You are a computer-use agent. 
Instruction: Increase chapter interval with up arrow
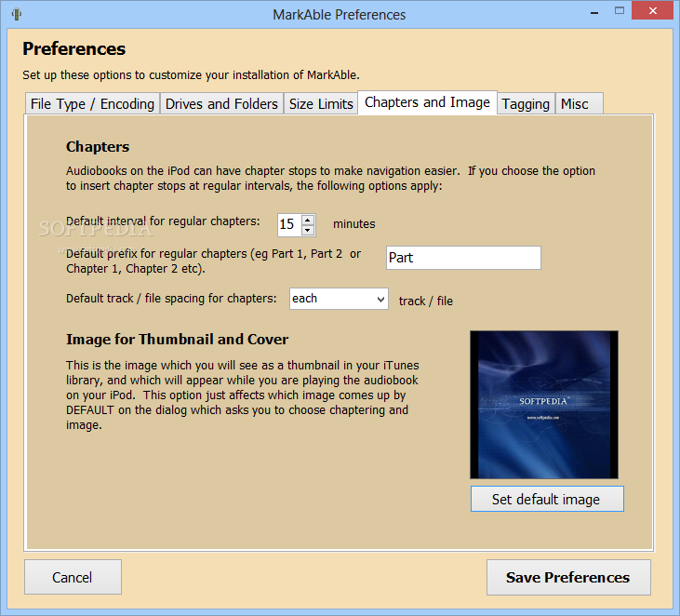click(308, 220)
